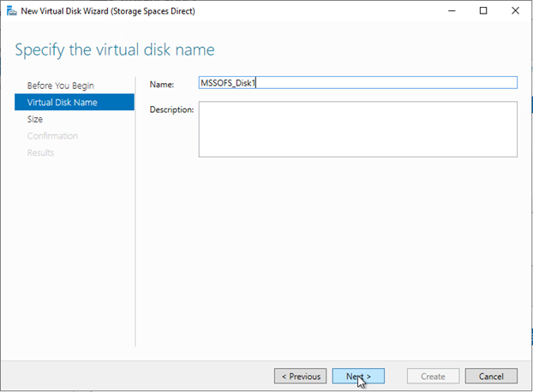Screen dimensions: 533x392
Task: Go to the Before You Begin step
Action: [60, 86]
